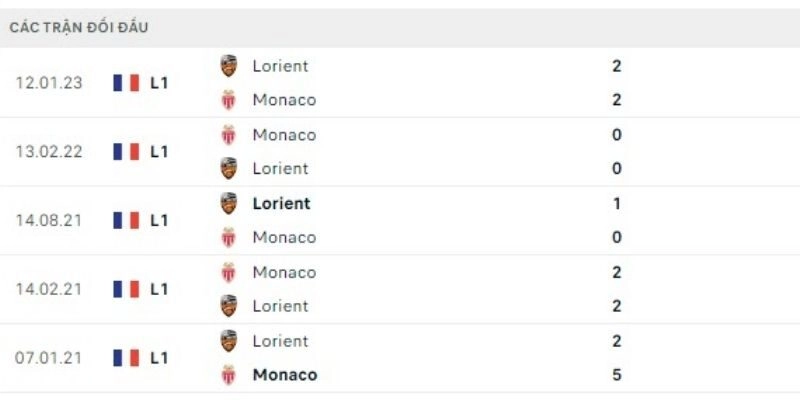The image size is (800, 400).
Task: Click the 14.02.21 match date
Action: tap(49, 289)
